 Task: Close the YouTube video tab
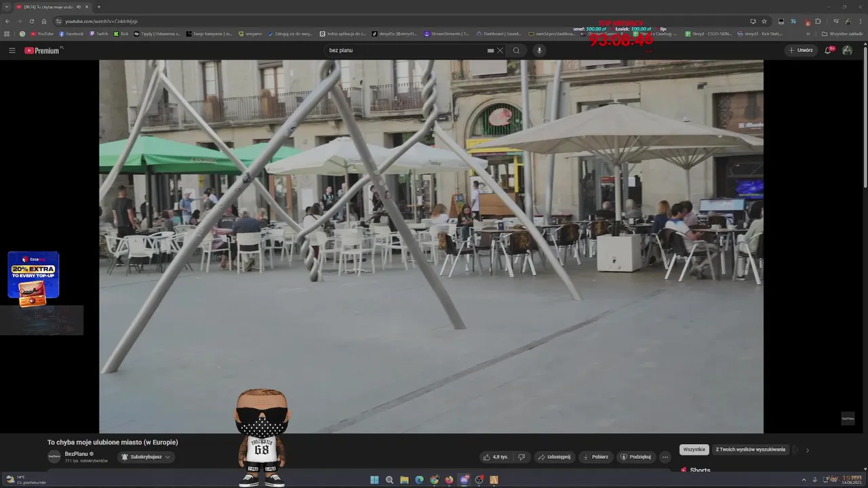(x=87, y=7)
